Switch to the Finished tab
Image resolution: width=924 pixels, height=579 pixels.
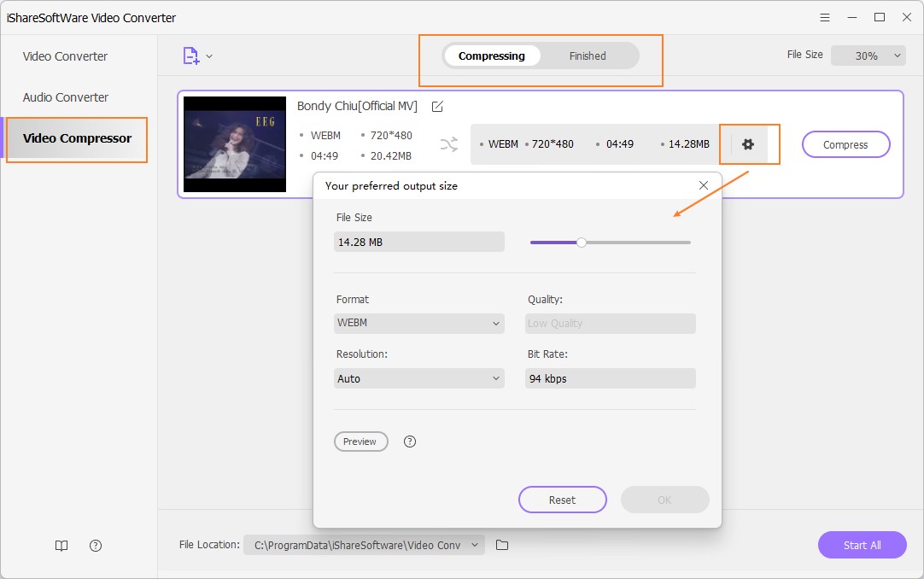point(588,56)
